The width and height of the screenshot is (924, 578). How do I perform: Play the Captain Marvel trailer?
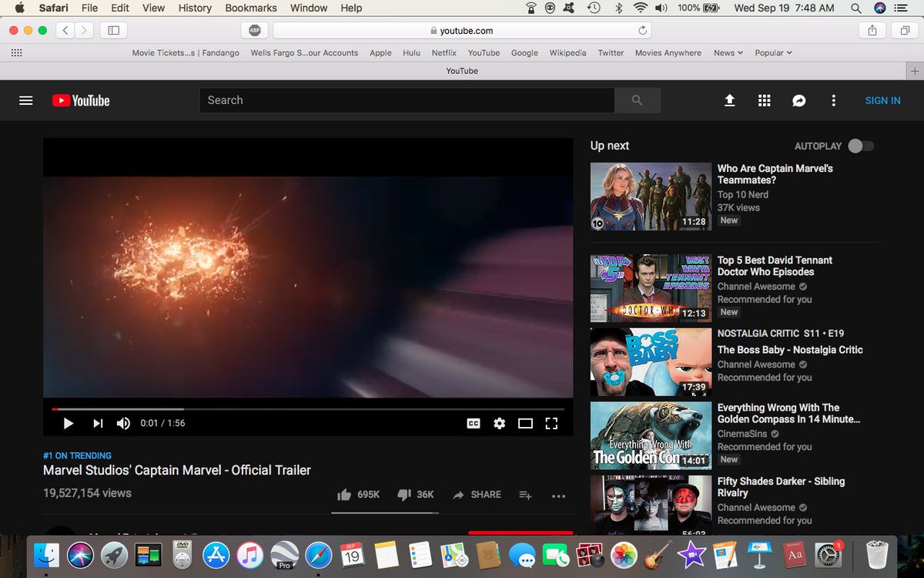click(x=68, y=423)
